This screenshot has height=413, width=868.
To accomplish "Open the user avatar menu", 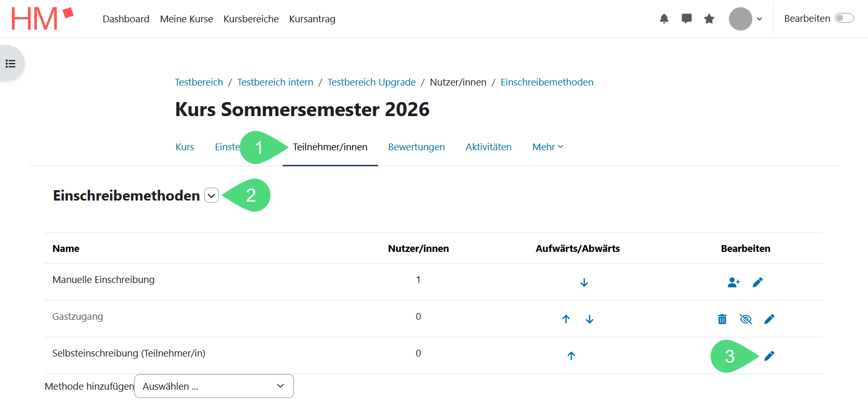I will point(745,19).
